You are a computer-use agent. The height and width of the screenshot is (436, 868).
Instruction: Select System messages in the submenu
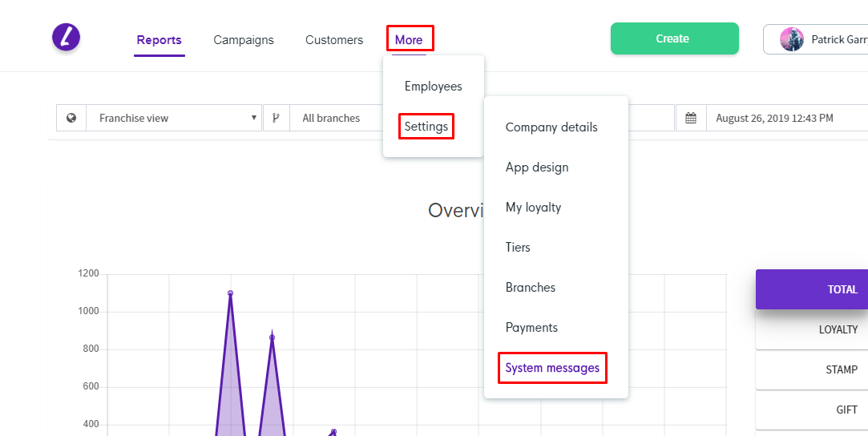coord(552,367)
